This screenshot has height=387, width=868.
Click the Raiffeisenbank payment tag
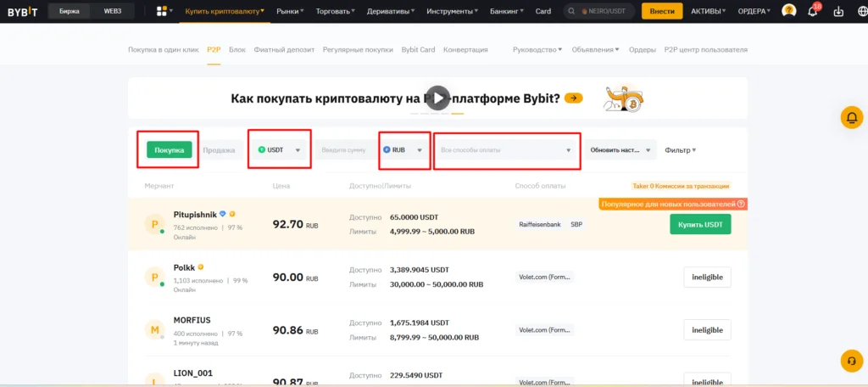point(540,225)
